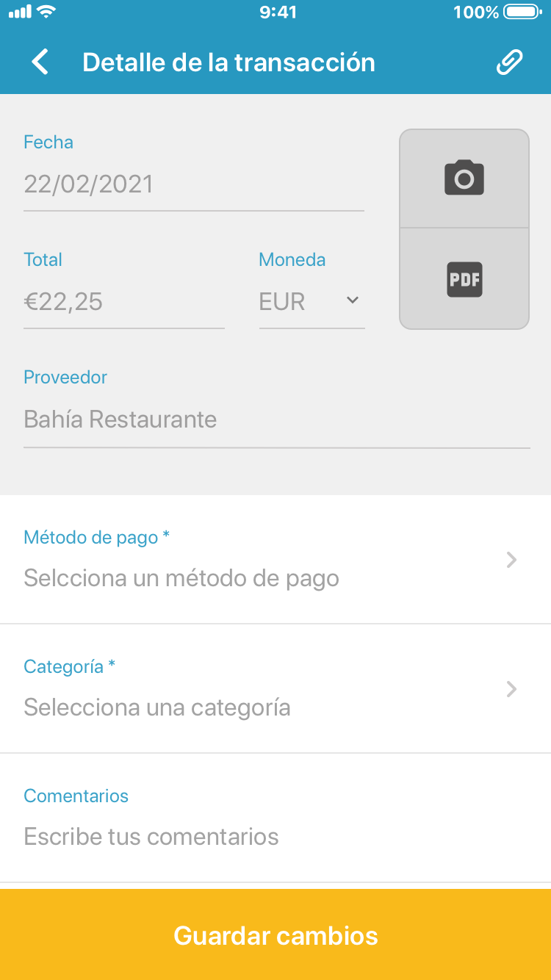Expand the Moneda EUR dropdown arrow

(x=352, y=300)
